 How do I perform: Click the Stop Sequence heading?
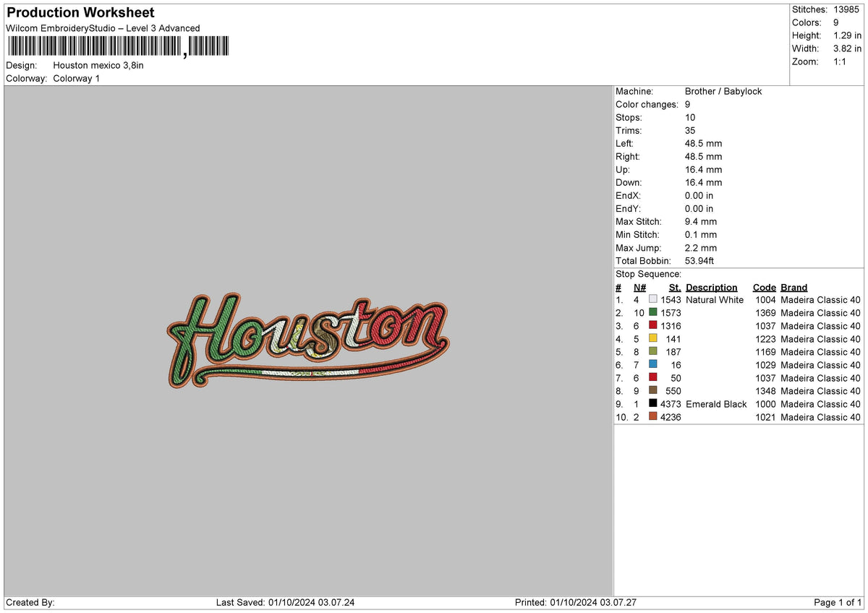[648, 274]
